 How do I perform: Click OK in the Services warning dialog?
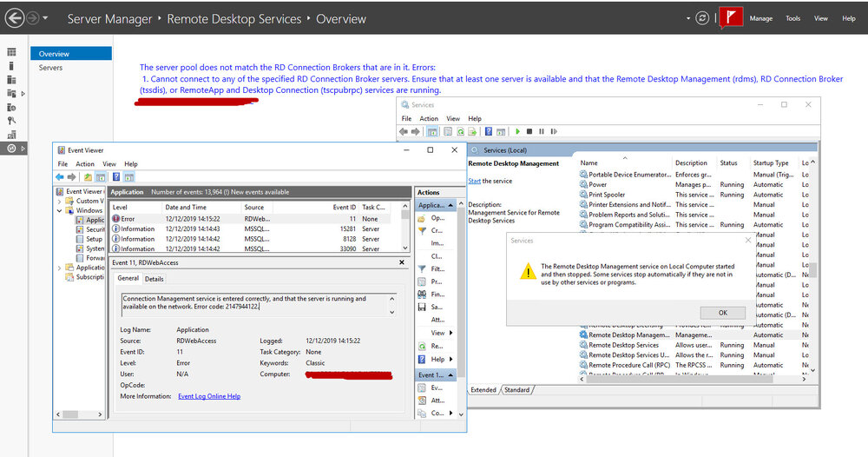723,313
